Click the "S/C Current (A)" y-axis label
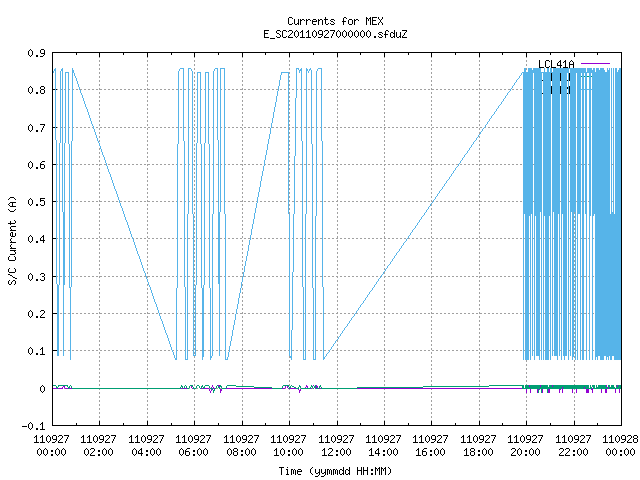640x480 pixels. [x=12, y=241]
